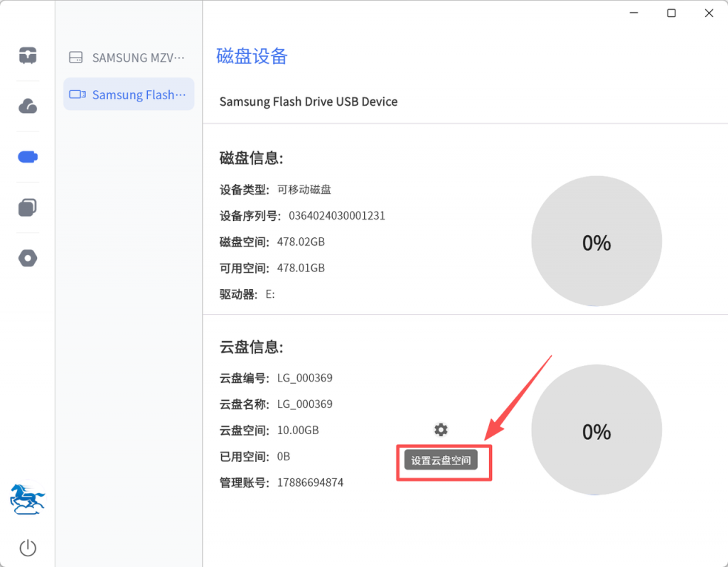Click the power icon at sidebar bottom
Image resolution: width=728 pixels, height=567 pixels.
(x=28, y=548)
